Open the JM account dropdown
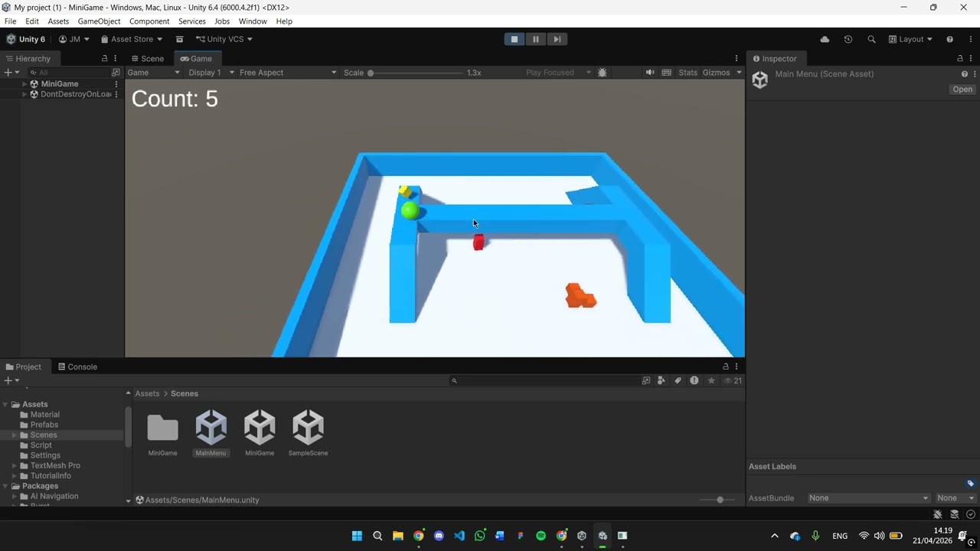The image size is (980, 551). pyautogui.click(x=74, y=39)
